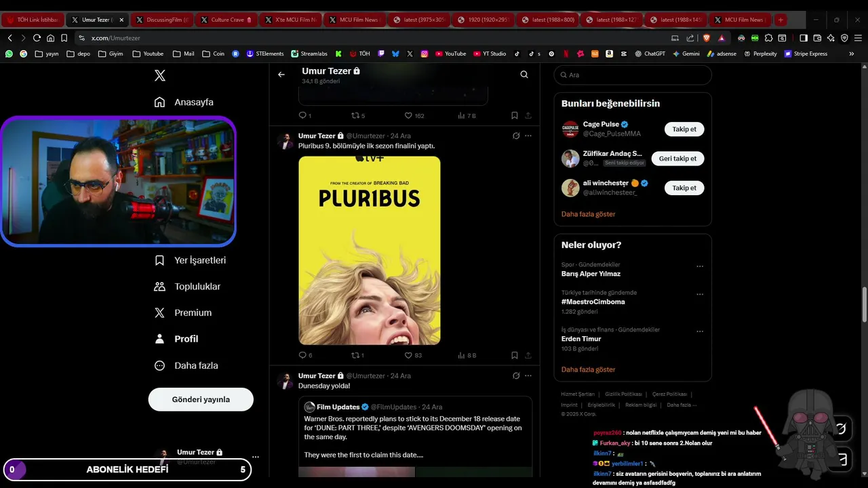Click the X logo in left sidebar
This screenshot has width=868, height=488.
tap(159, 75)
